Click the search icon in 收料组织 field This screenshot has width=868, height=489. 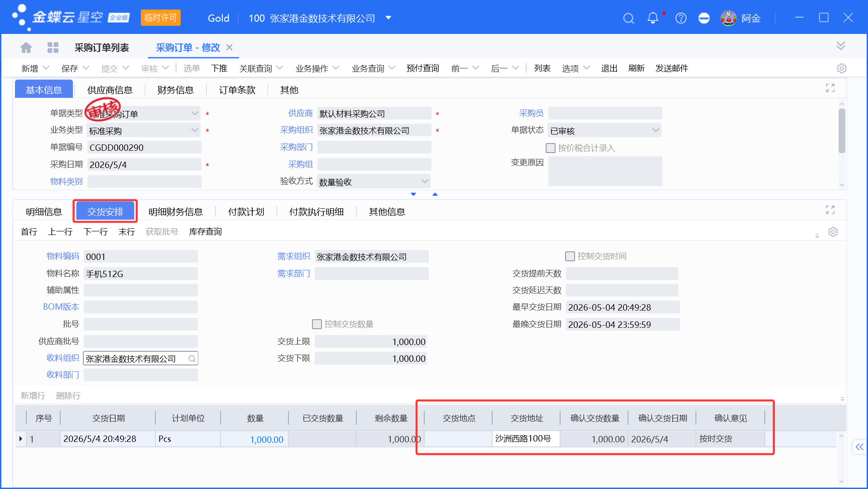192,359
